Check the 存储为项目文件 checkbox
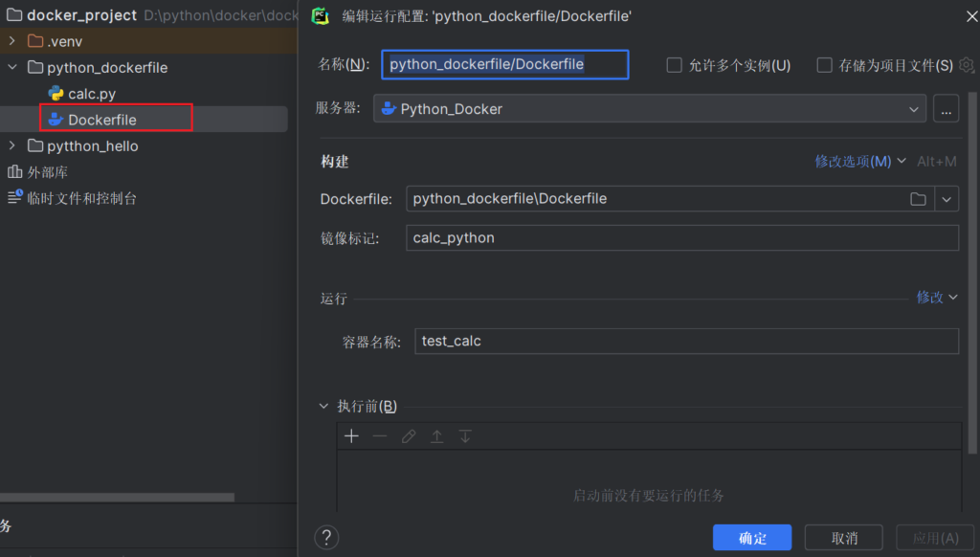This screenshot has height=557, width=980. tap(825, 65)
